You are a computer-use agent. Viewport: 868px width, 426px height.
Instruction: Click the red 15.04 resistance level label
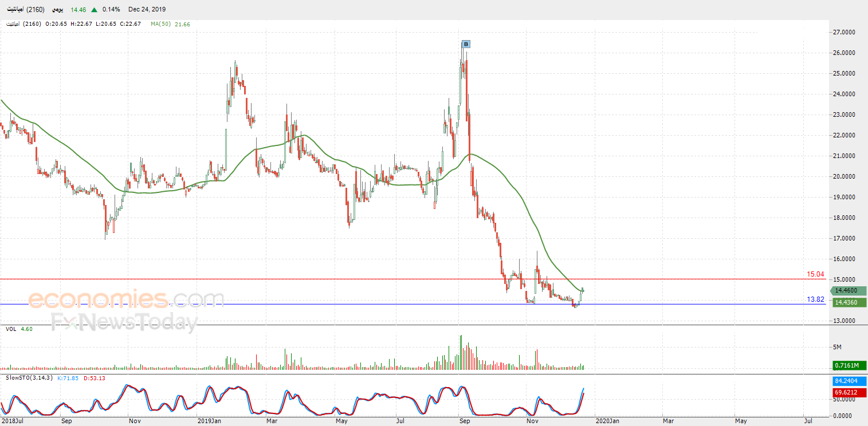pyautogui.click(x=815, y=274)
